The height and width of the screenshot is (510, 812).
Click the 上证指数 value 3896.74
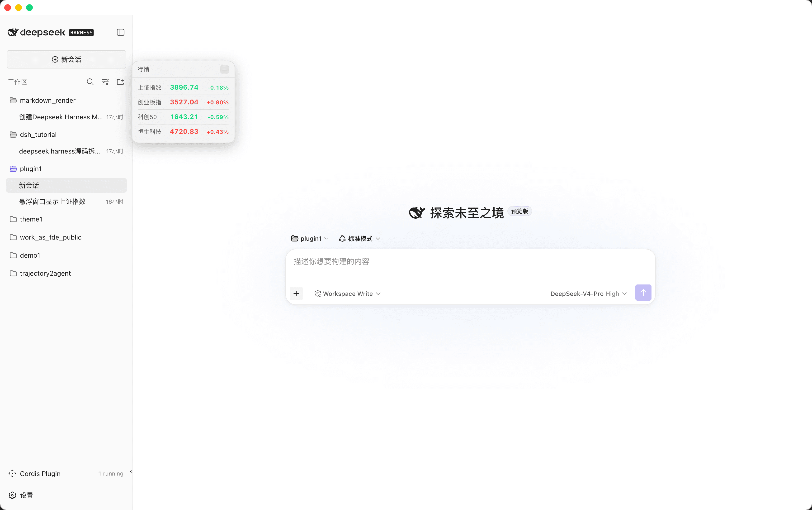184,87
